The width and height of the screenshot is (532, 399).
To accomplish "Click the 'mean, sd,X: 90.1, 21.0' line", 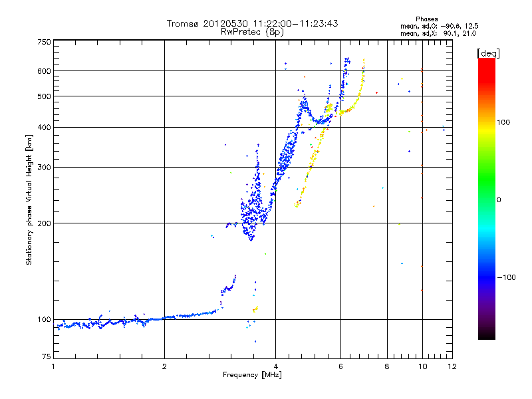I will click(438, 33).
